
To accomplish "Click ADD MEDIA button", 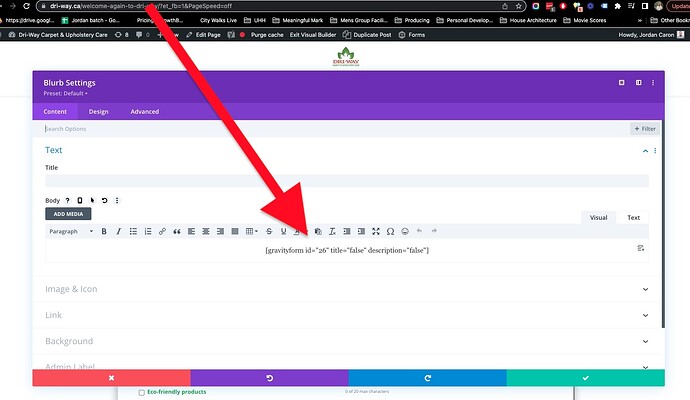I will point(68,214).
